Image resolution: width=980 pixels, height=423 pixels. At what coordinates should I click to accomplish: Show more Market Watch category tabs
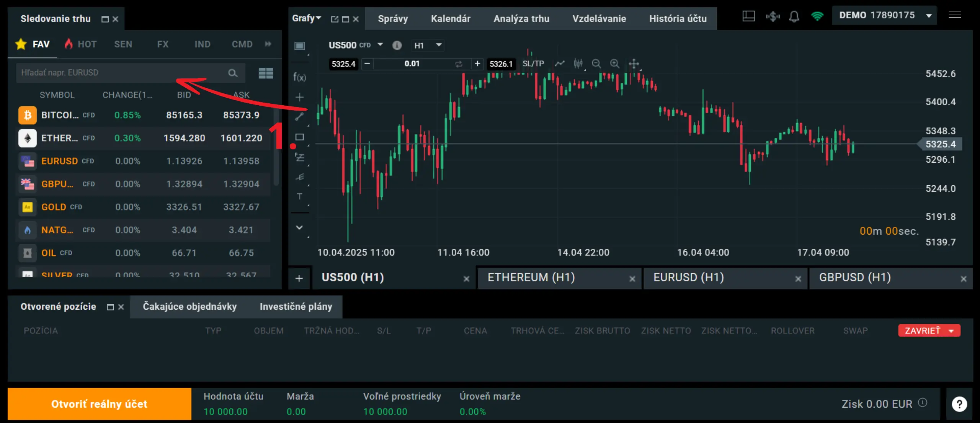(x=268, y=44)
